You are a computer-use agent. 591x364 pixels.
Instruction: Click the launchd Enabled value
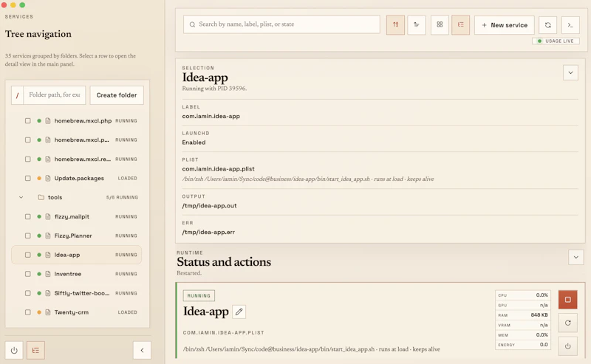(194, 142)
